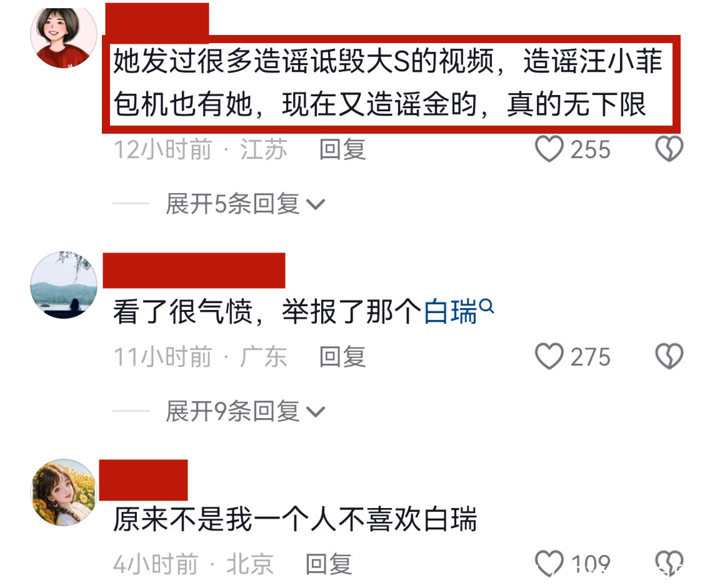Open avatar of red-shirt cartoon girl

[x=63, y=36]
